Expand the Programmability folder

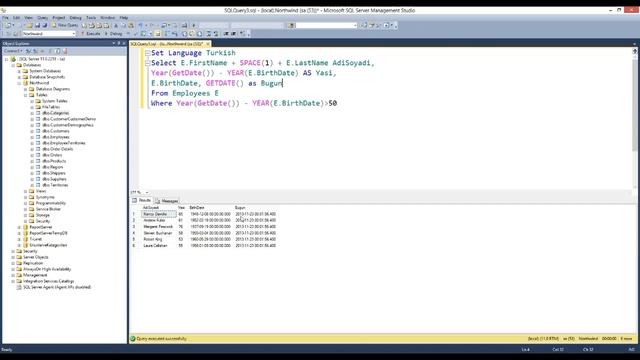(x=25, y=203)
